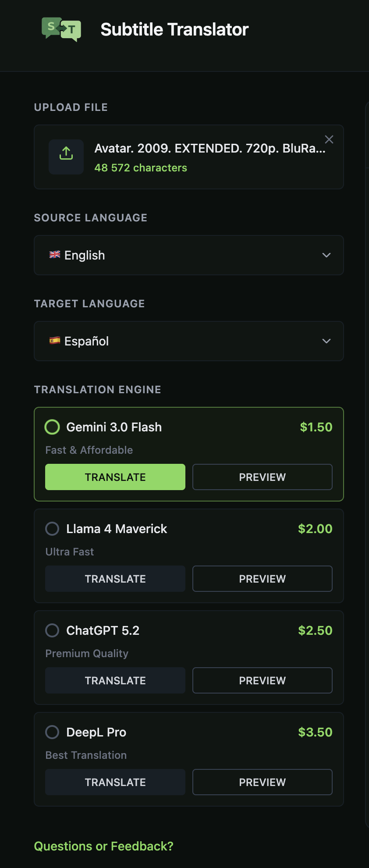The width and height of the screenshot is (369, 868).
Task: Select the Llama 4 Maverick radio button
Action: (x=52, y=529)
